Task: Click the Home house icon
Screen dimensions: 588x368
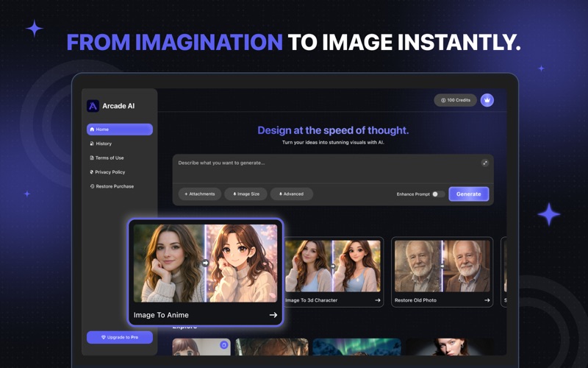Action: click(x=92, y=130)
